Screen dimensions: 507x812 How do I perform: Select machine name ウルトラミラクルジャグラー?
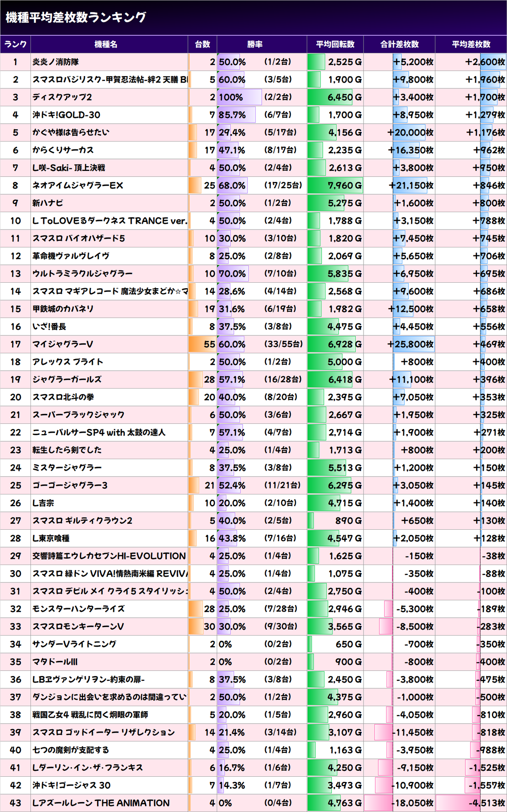tap(82, 274)
